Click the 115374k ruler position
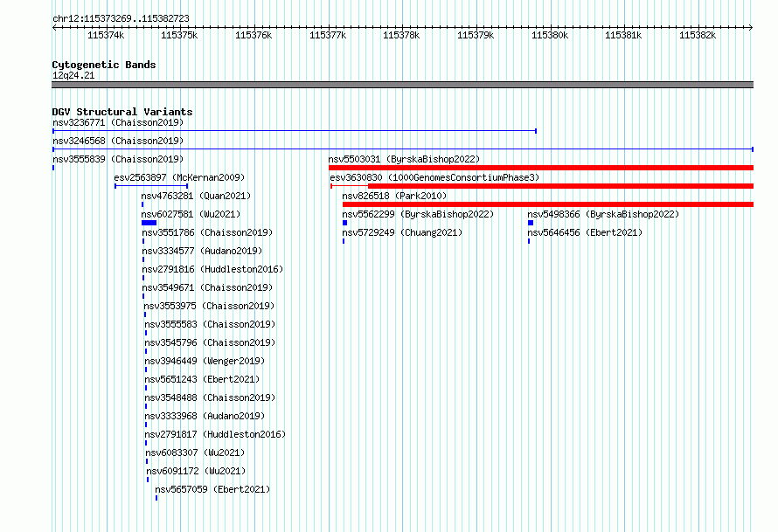Screen dimensions: 778x532 [x=106, y=35]
